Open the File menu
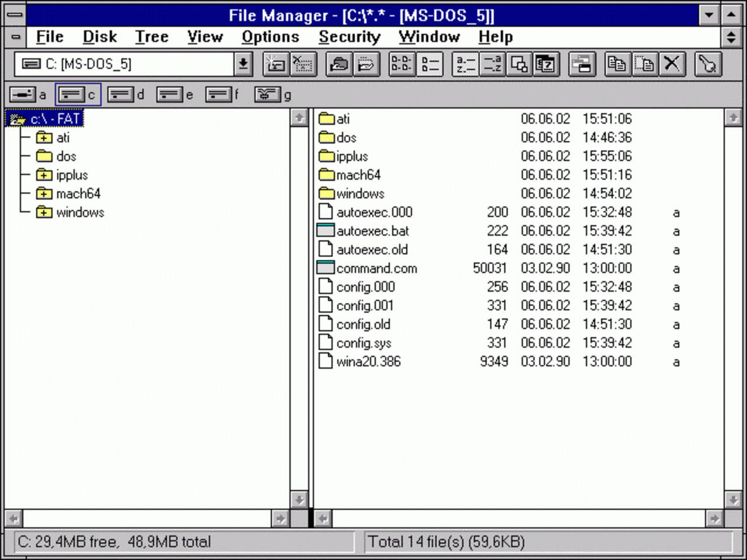The width and height of the screenshot is (747, 560). 50,37
